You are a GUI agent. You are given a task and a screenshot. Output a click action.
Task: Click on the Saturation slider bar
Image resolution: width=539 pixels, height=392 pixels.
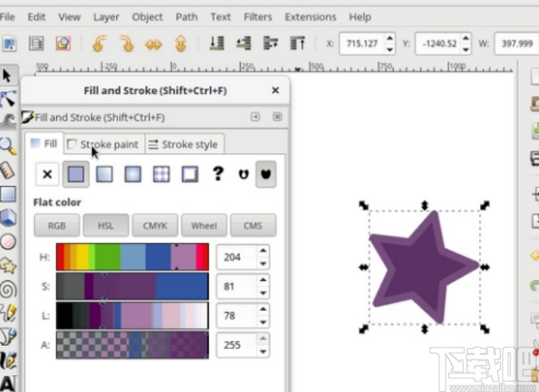(x=132, y=286)
